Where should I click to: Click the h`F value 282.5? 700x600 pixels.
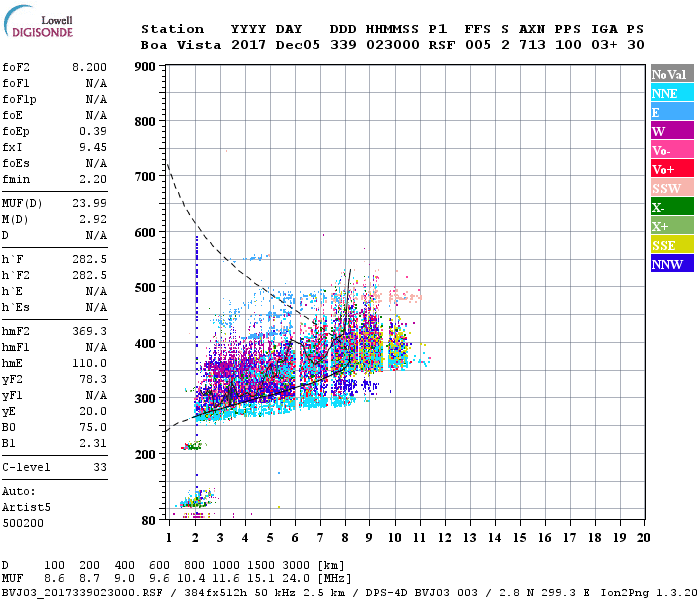89,259
